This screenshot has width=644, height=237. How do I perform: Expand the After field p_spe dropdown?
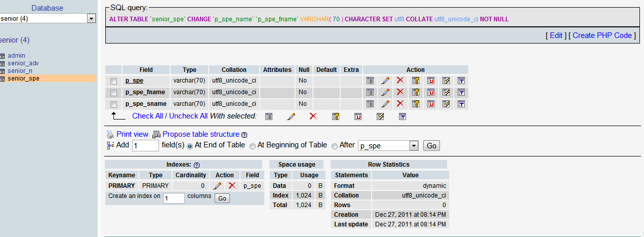(x=413, y=146)
